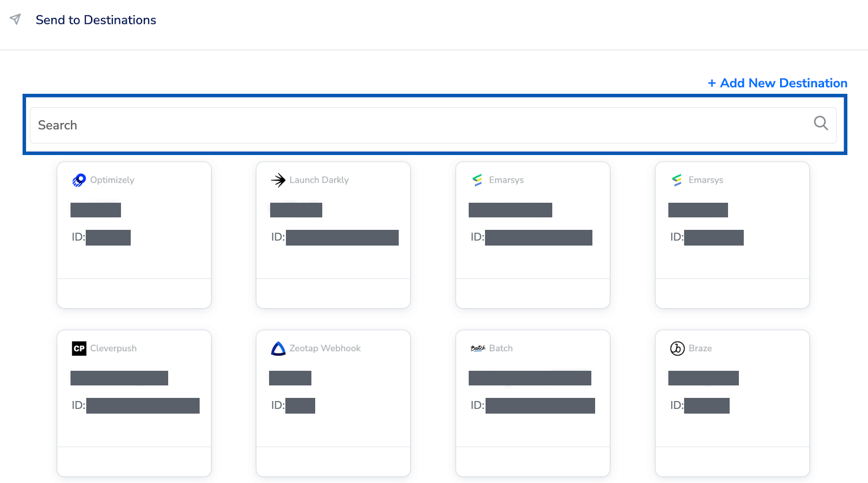Click Add New Destination link
868x483 pixels.
click(x=777, y=83)
